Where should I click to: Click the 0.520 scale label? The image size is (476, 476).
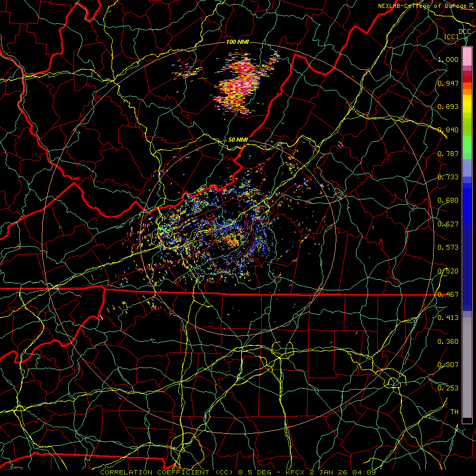pyautogui.click(x=448, y=271)
